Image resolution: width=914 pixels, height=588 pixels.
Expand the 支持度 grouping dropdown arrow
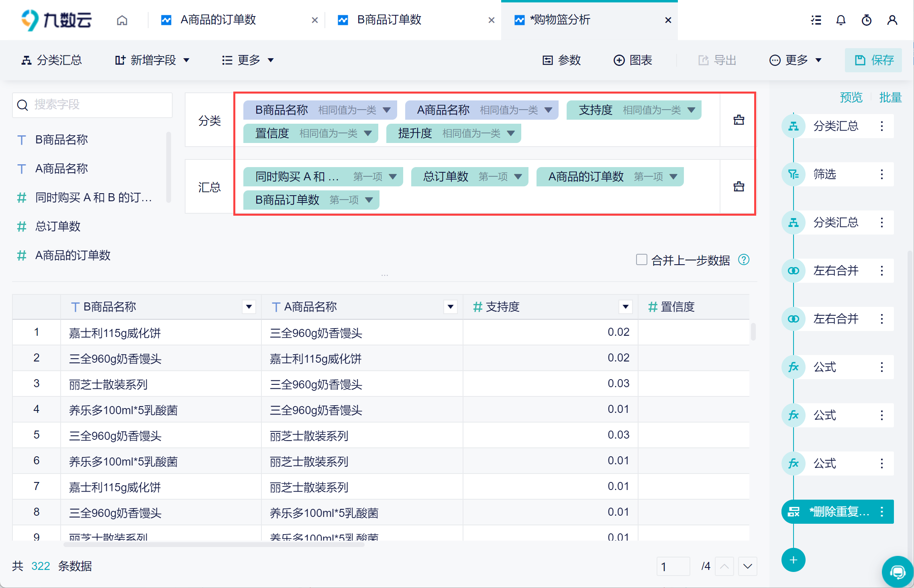pos(691,110)
